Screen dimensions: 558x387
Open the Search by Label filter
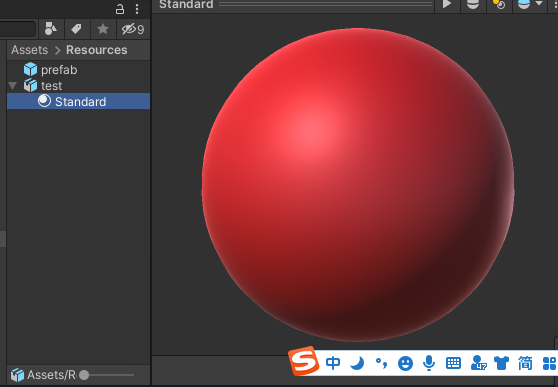point(77,29)
